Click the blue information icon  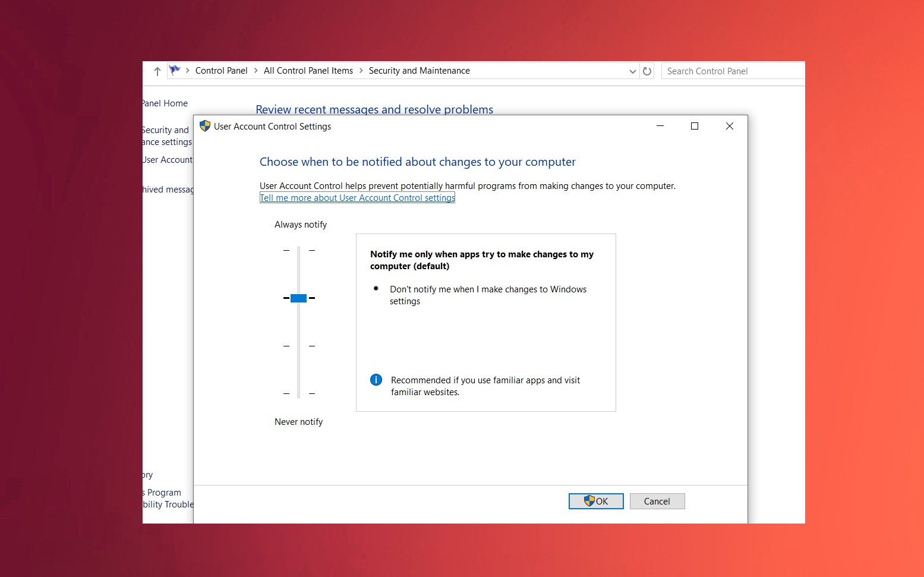point(376,380)
